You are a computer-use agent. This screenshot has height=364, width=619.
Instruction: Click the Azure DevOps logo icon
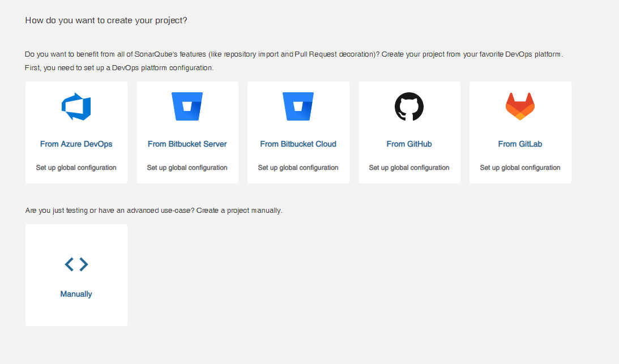[76, 106]
